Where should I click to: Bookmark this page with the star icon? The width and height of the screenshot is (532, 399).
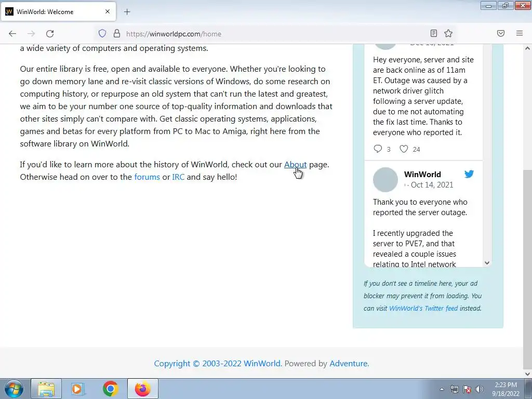(x=448, y=33)
